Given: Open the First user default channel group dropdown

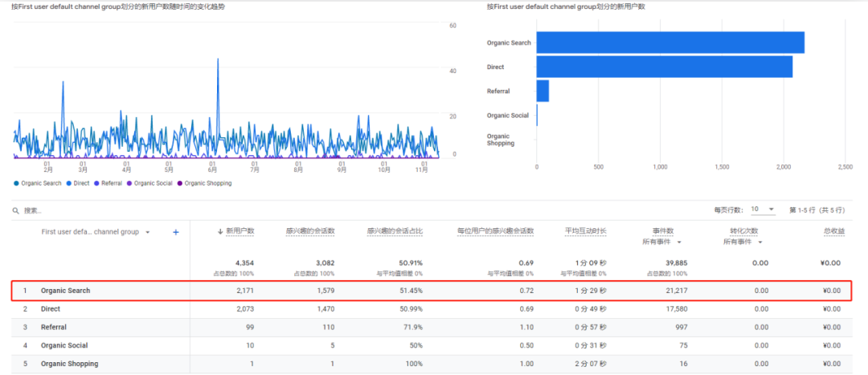Looking at the screenshot, I should (x=147, y=232).
